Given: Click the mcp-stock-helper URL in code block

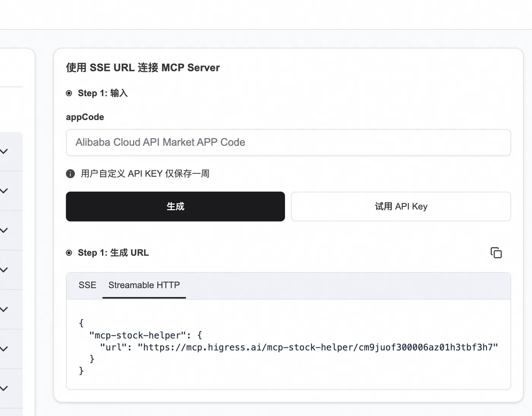Looking at the screenshot, I should pos(318,347).
